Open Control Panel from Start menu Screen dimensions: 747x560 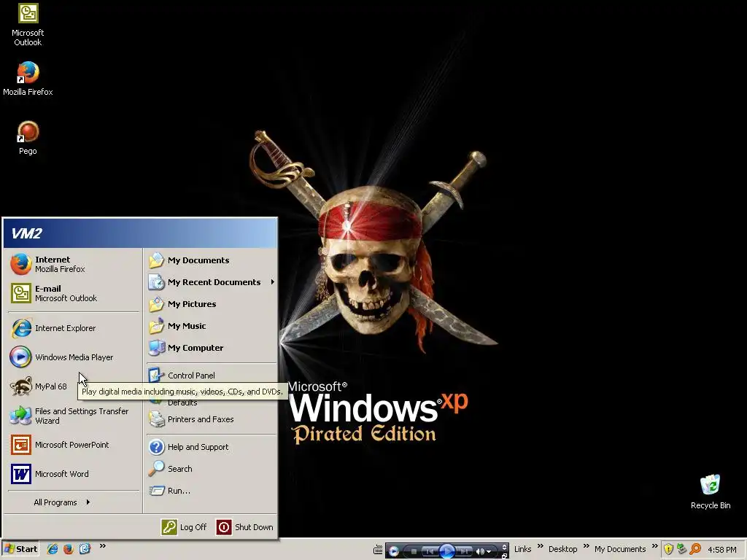coord(211,376)
